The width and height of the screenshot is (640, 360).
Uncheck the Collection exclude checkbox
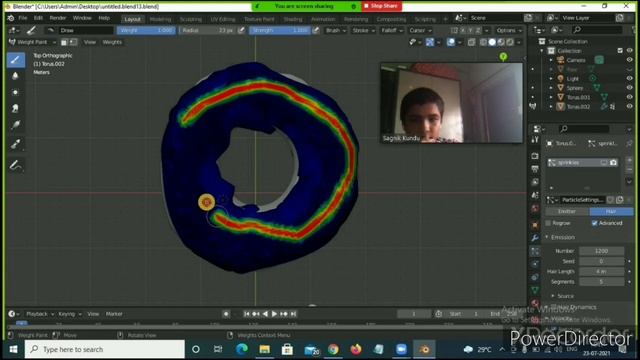point(620,51)
